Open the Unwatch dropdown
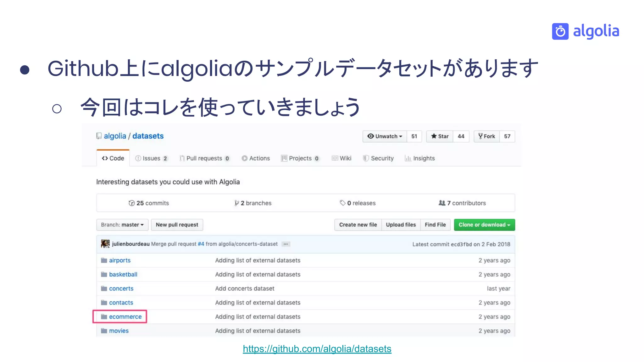Screen dimensions: 644x362 tap(385, 136)
